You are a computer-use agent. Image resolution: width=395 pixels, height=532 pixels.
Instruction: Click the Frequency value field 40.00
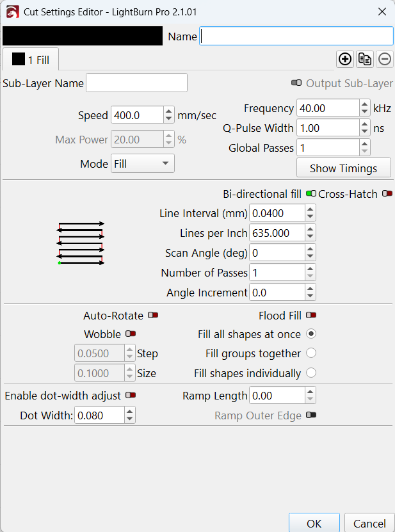tap(328, 108)
